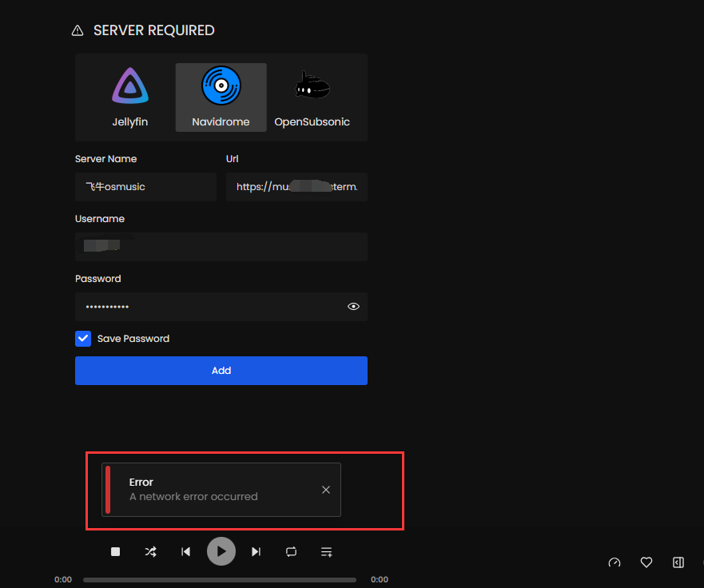Click the playback progress bar
This screenshot has height=588, width=704.
point(220,580)
